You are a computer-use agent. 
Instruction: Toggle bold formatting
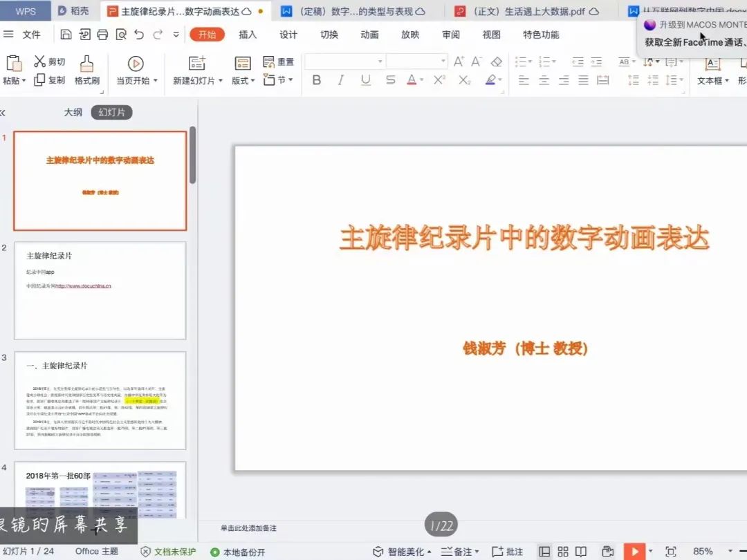click(x=316, y=80)
